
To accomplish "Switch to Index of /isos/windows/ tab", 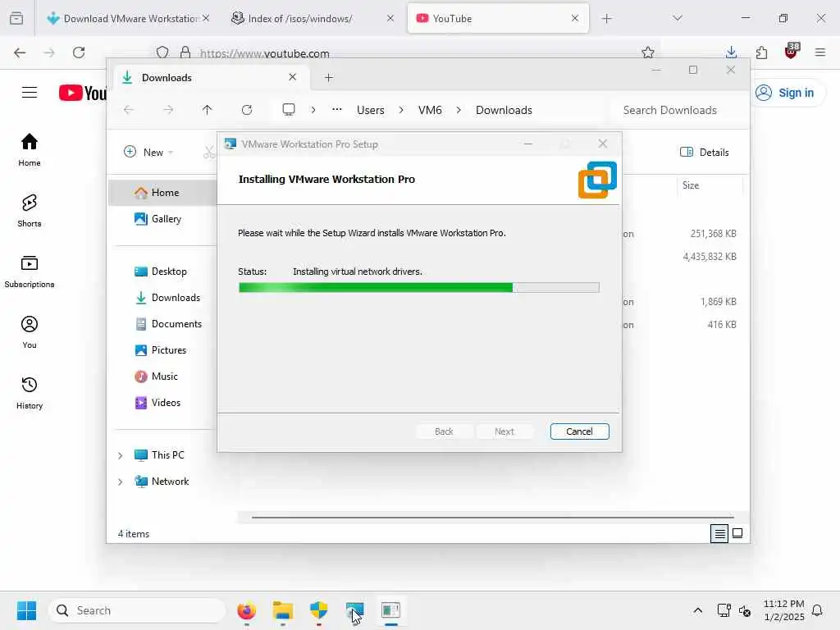I will [x=313, y=18].
